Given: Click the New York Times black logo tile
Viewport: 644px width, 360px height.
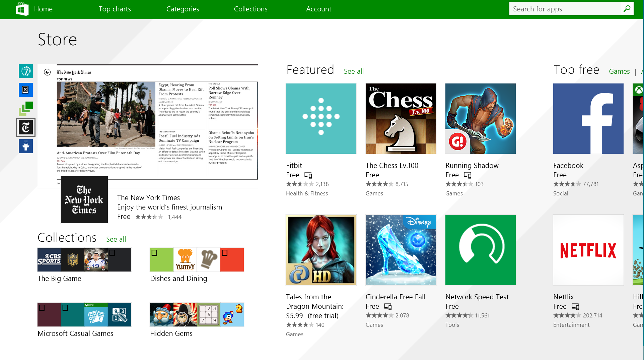Looking at the screenshot, I should [x=84, y=200].
